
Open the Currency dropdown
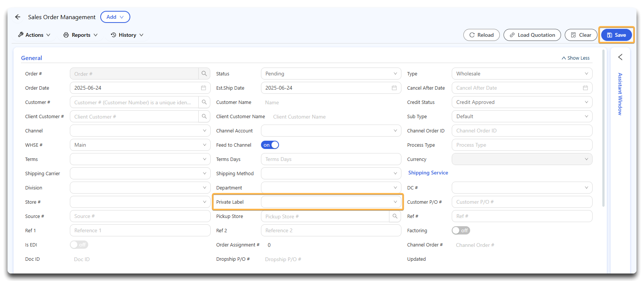[522, 159]
